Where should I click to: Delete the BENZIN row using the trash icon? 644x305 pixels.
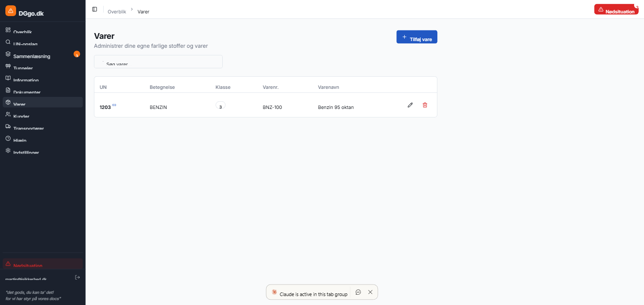(425, 105)
